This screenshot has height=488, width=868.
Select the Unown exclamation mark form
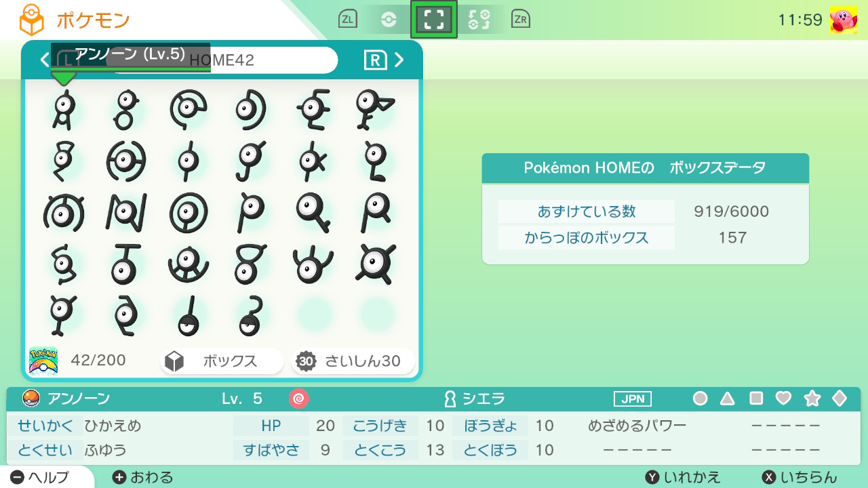(189, 317)
